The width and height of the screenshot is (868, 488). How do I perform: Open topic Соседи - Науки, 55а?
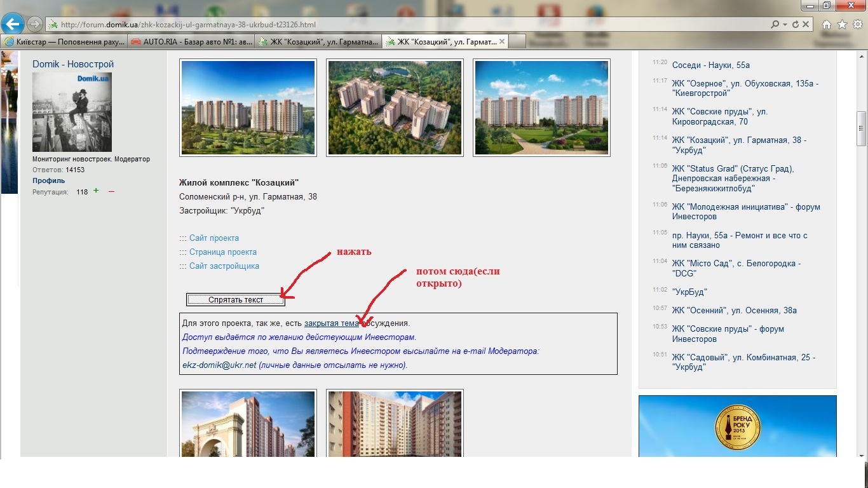point(711,65)
